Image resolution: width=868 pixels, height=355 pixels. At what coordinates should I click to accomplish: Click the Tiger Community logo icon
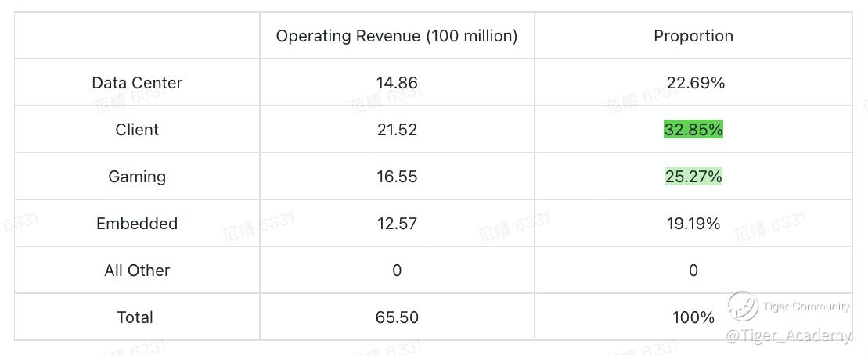[x=743, y=307]
